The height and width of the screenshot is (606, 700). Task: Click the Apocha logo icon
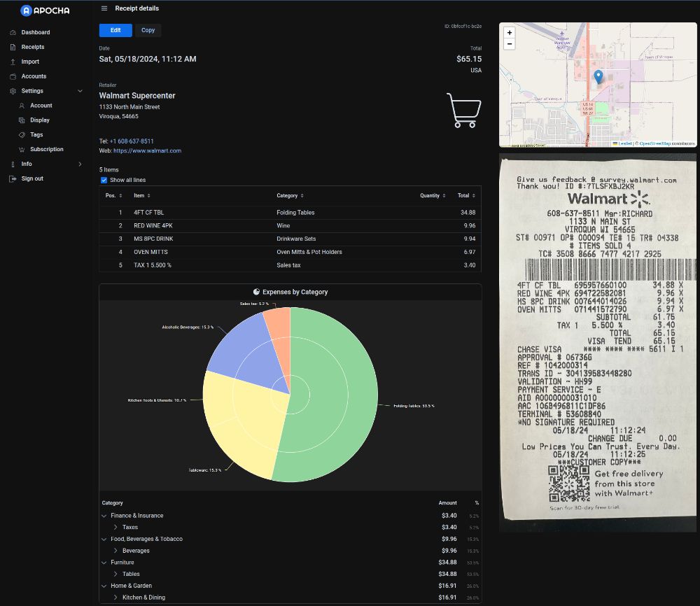tap(27, 10)
